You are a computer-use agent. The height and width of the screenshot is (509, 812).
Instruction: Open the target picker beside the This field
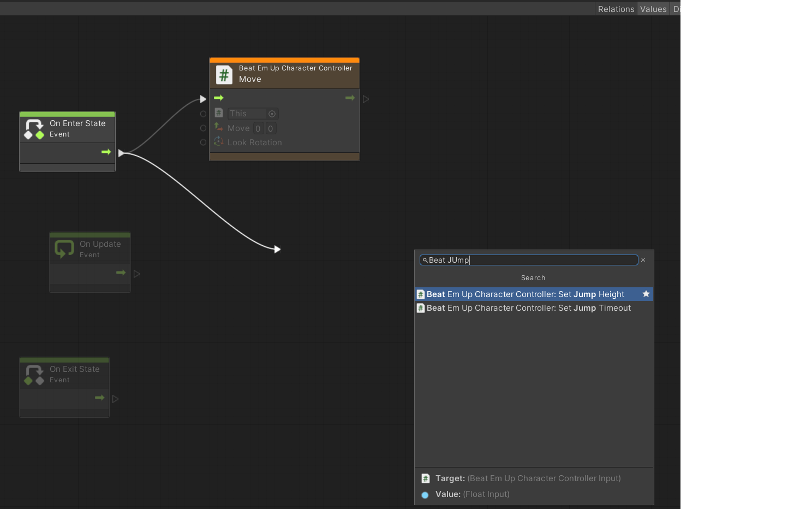(272, 114)
